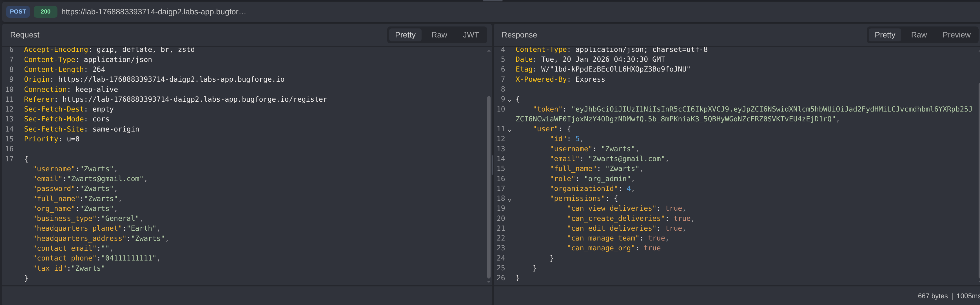Screen dimensions: 980x305
Task: Click the Referer header URL in the request
Action: 194,99
